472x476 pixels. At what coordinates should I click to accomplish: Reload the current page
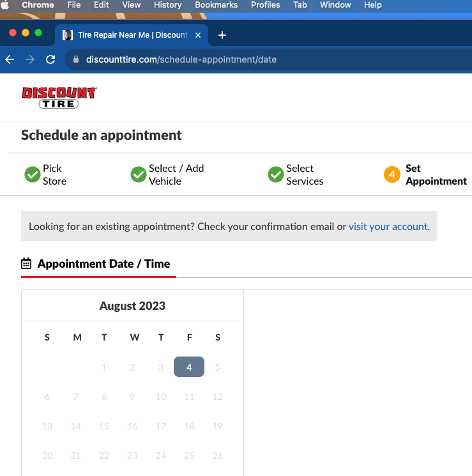(50, 59)
